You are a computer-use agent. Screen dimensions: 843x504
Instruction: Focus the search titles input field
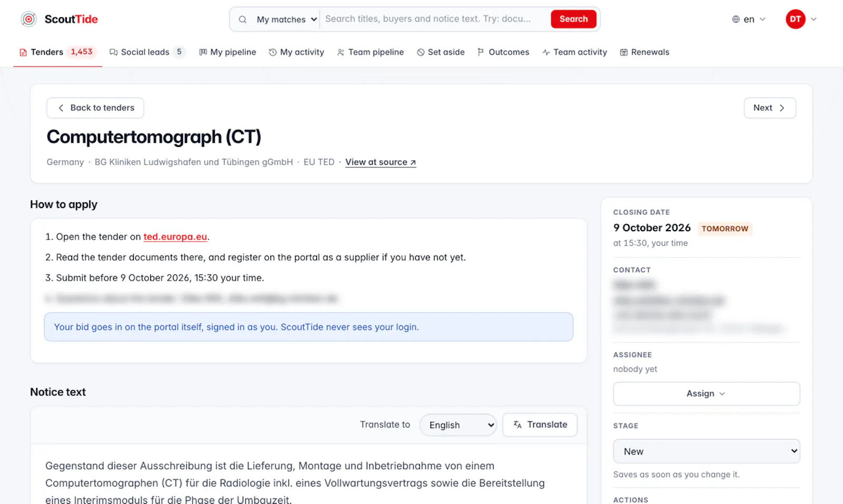pyautogui.click(x=435, y=19)
